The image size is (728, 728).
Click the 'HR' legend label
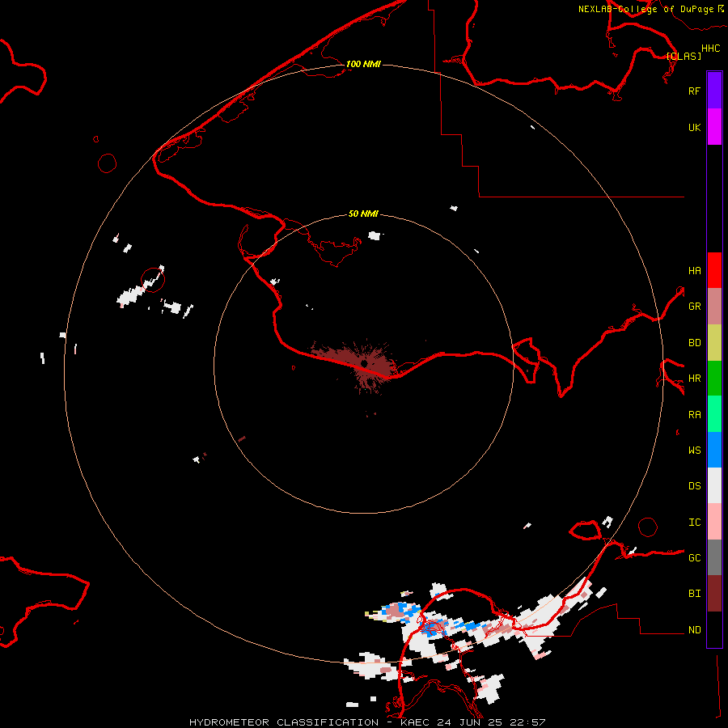click(x=694, y=379)
